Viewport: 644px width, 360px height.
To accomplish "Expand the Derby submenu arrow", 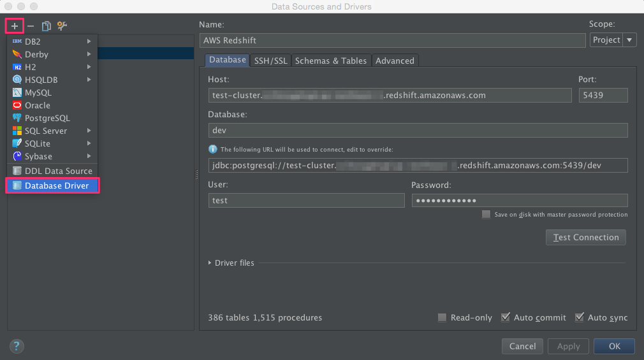I will 89,54.
